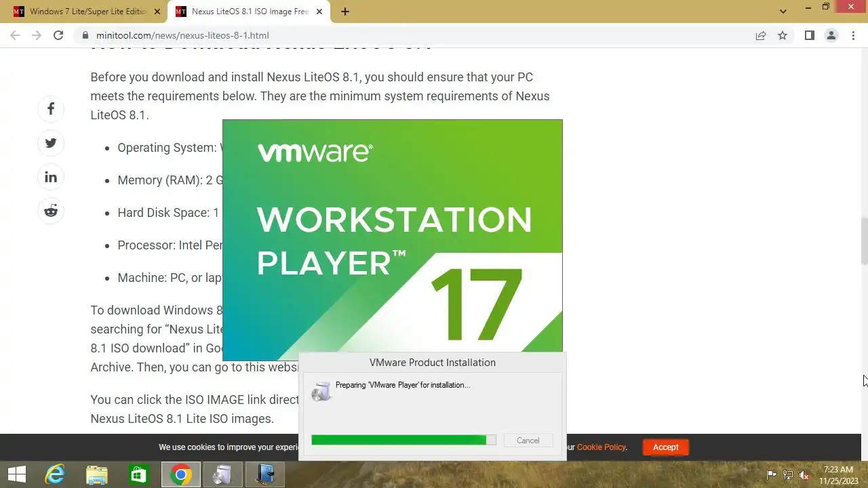The height and width of the screenshot is (488, 868).
Task: Switch to Chrome in the taskbar
Action: [x=180, y=475]
